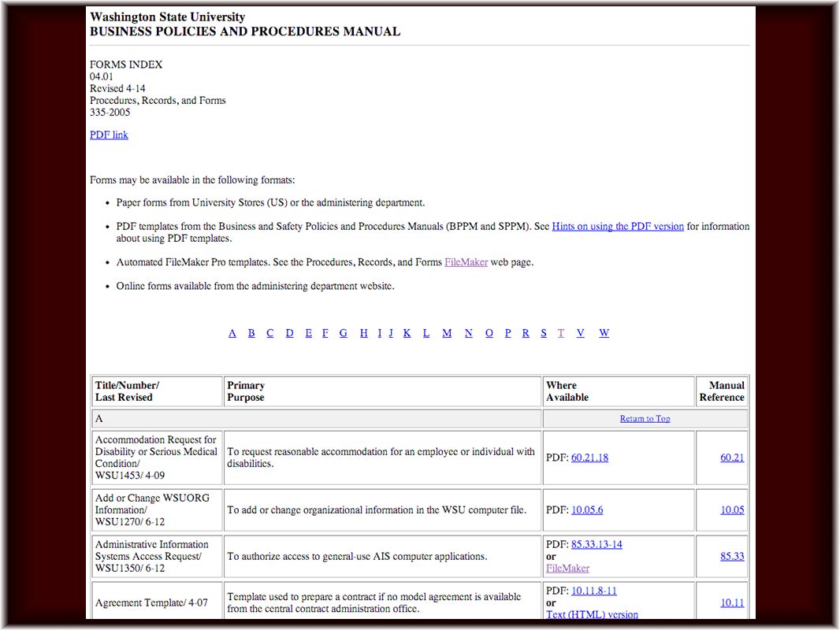
Task: Jump to letter T in the index
Action: point(561,333)
